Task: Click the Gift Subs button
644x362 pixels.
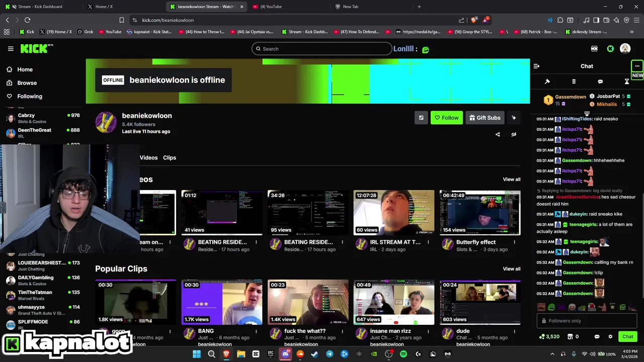Action: tap(485, 118)
